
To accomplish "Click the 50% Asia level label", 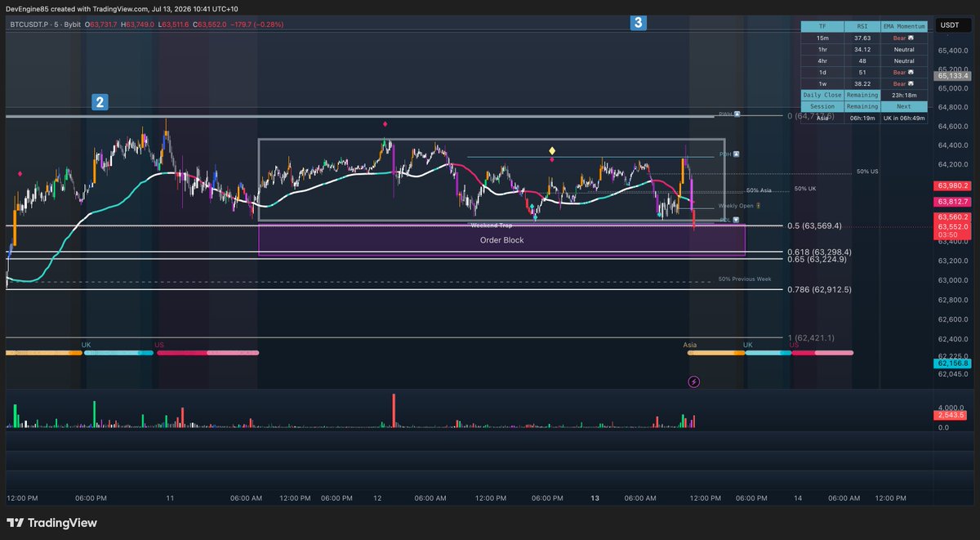I will click(x=759, y=190).
